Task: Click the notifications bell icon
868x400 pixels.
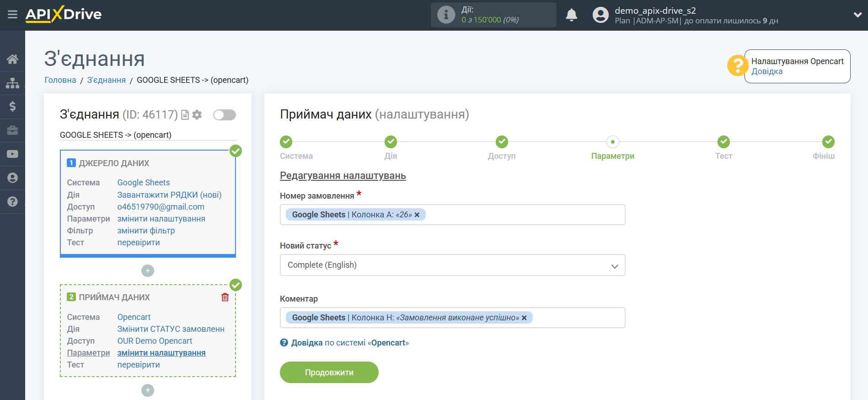Action: [571, 15]
